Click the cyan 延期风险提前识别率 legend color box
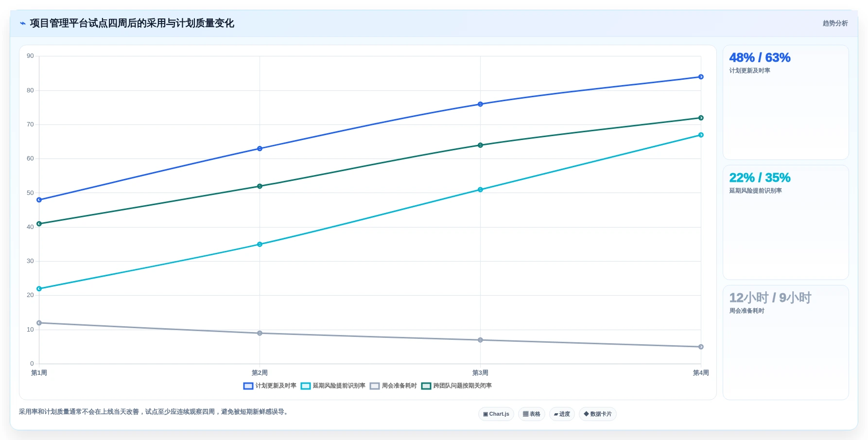Viewport: 868px width, 440px height. point(306,386)
